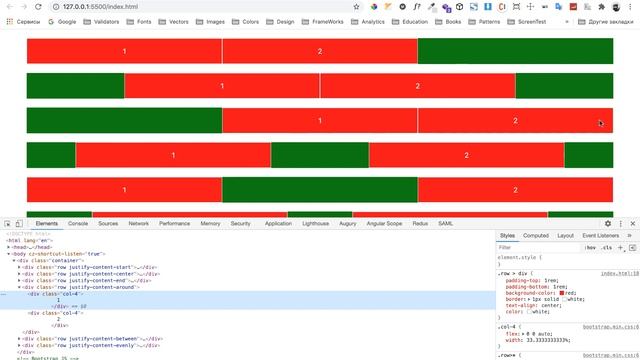Collapse the container div node

[14, 260]
